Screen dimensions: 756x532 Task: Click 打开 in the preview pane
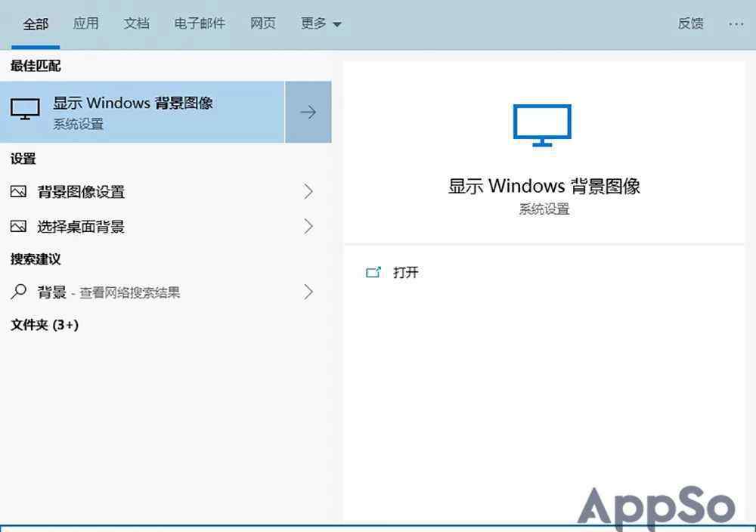(x=405, y=273)
